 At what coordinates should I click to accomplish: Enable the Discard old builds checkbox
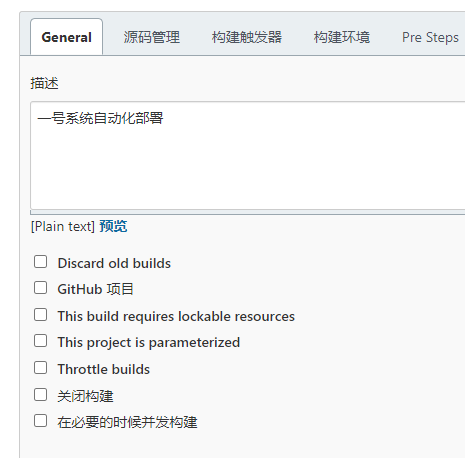(40, 262)
